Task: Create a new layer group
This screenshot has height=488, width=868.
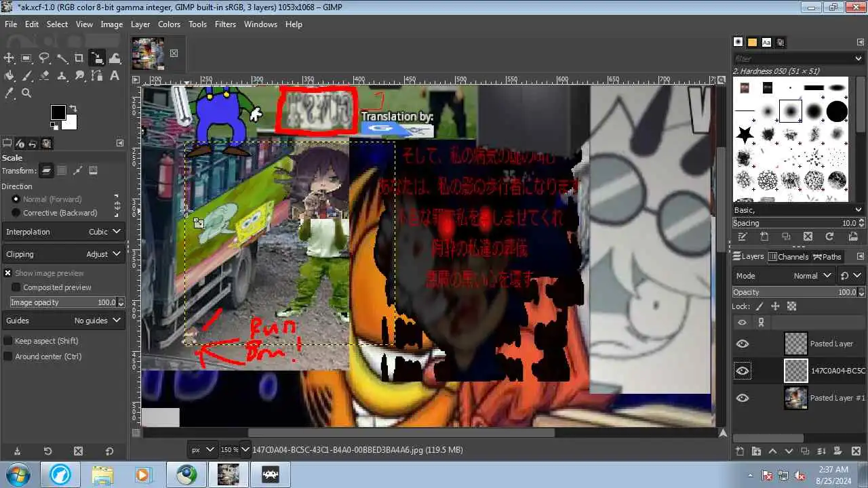Action: click(756, 451)
